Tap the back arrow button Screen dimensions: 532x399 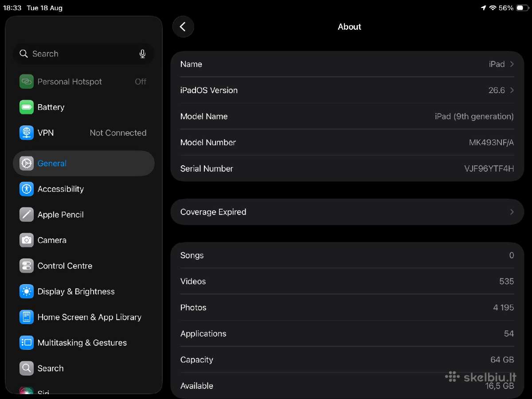pyautogui.click(x=183, y=27)
